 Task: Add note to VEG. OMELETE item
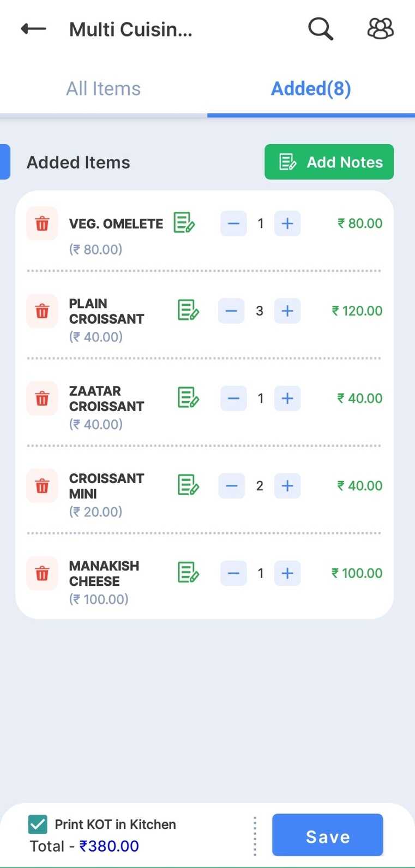pyautogui.click(x=184, y=223)
